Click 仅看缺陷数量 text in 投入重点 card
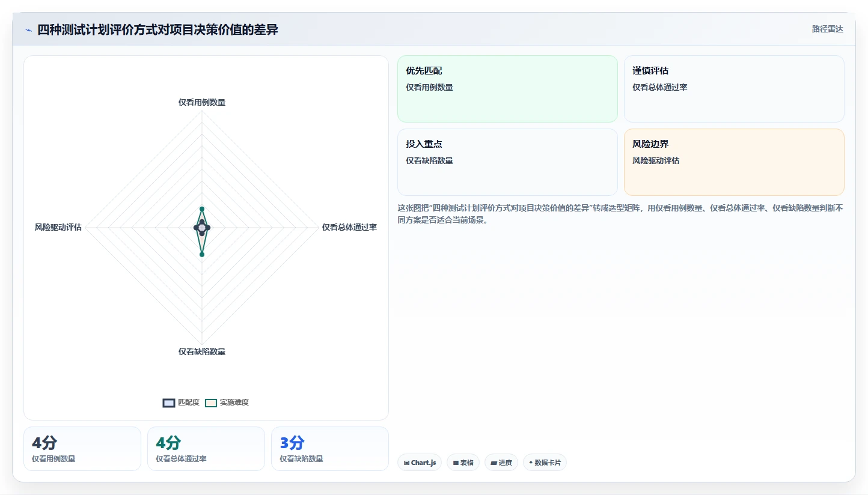This screenshot has width=868, height=495. pos(429,160)
